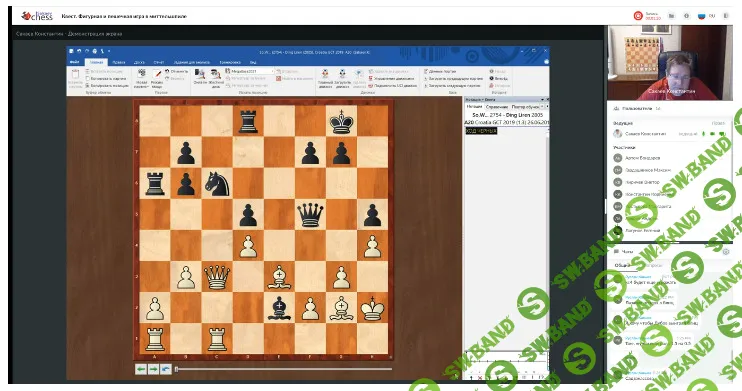Toggle the presenter's green microphone icon

pyautogui.click(x=704, y=134)
